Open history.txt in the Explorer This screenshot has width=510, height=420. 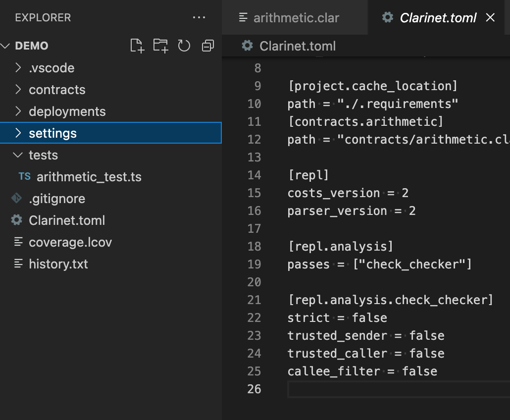pos(58,264)
